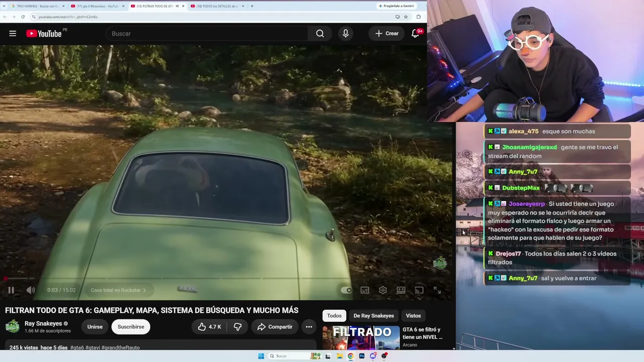The image size is (644, 362).
Task: Mute the FILTRAN TODO tab audio icon
Action: [x=177, y=6]
